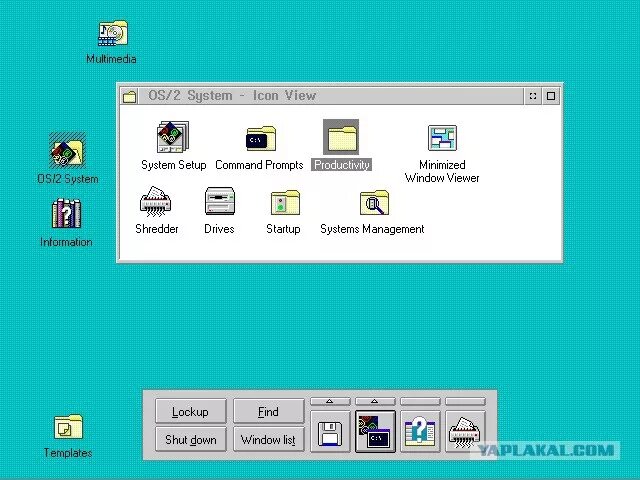Click the "Templates" desktop label
Image resolution: width=640 pixels, height=480 pixels.
(68, 453)
